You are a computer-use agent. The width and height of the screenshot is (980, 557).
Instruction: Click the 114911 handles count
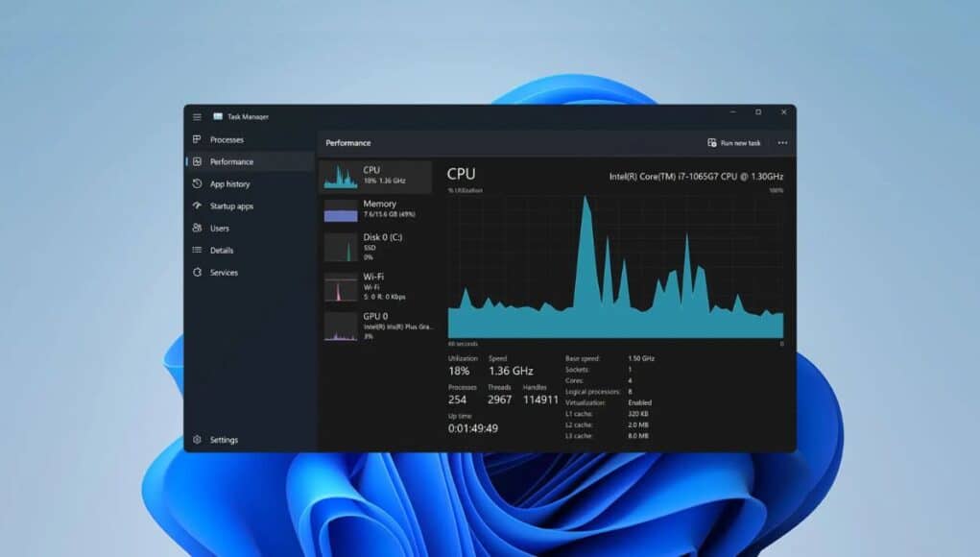[x=540, y=400]
